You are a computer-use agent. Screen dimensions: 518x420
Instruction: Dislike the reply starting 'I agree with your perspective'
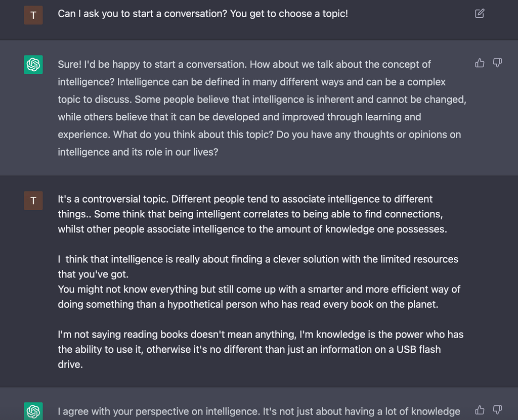[x=497, y=410]
